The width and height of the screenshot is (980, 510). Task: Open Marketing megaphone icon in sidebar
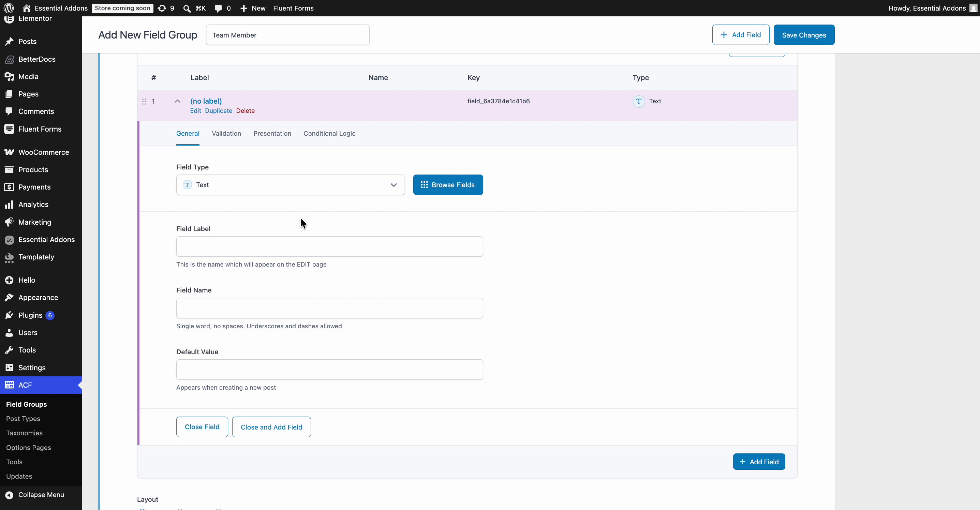(x=9, y=222)
